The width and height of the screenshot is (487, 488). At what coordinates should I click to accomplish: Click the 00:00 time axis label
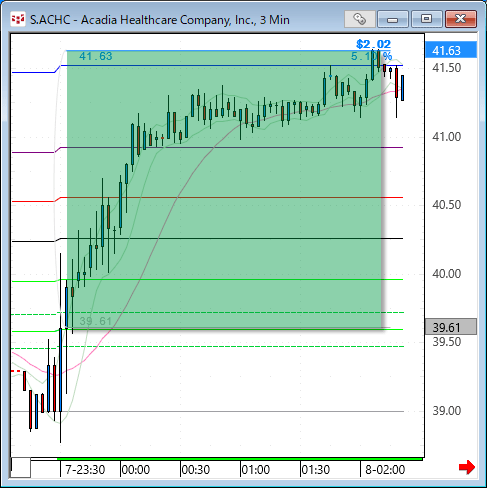pos(136,470)
